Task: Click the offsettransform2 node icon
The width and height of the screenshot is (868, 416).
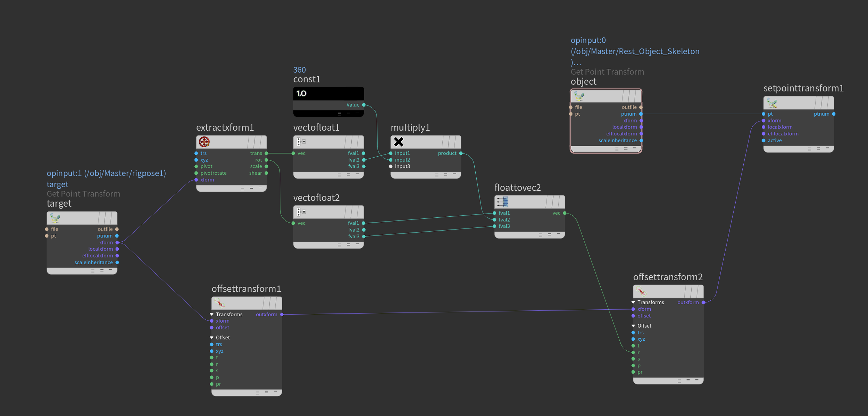Action: click(x=641, y=291)
